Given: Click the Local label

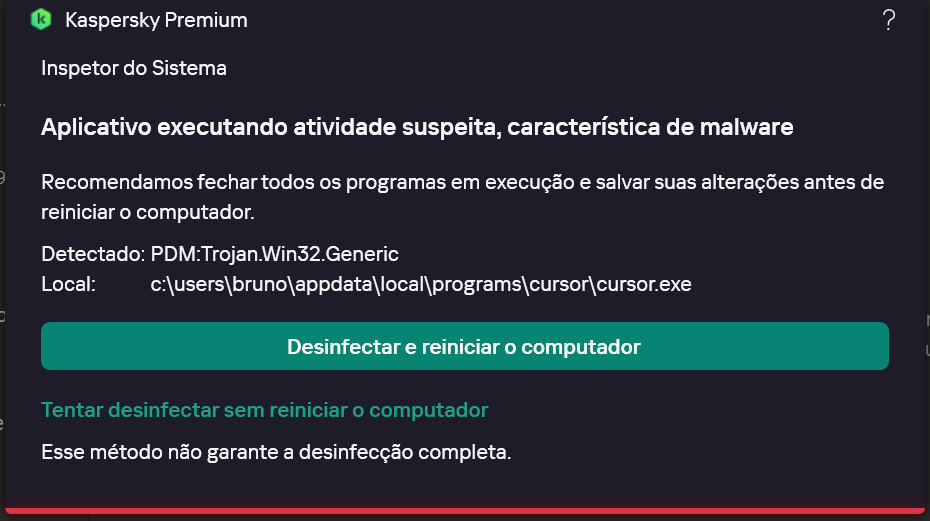Looking at the screenshot, I should 68,284.
